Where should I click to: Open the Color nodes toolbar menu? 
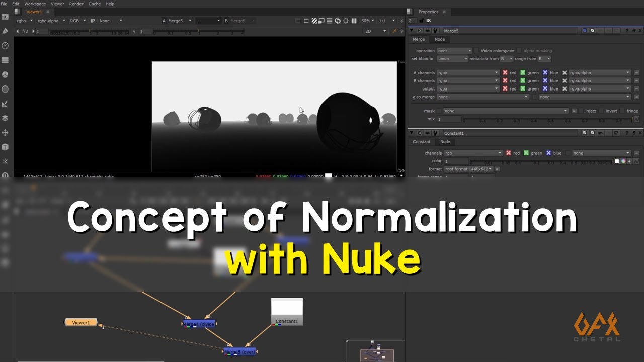[5, 74]
